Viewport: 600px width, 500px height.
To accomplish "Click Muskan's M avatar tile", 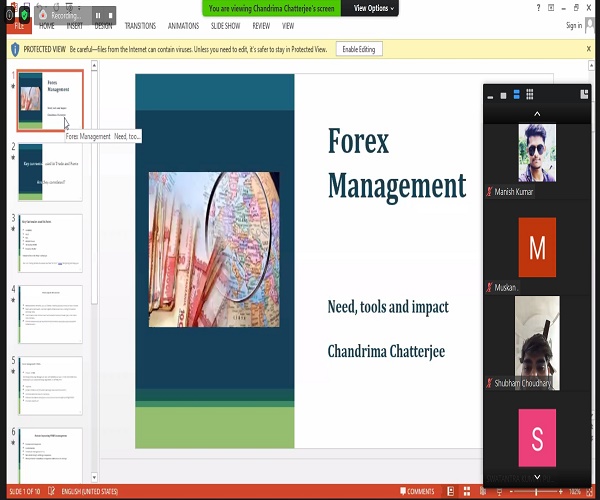I will pyautogui.click(x=537, y=247).
